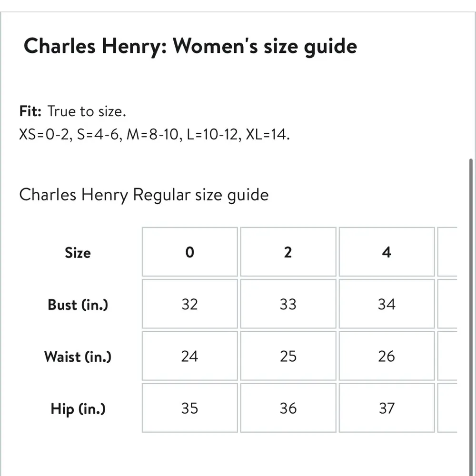Click the Bust (in.) row label
The width and height of the screenshot is (476, 476).
[x=78, y=304]
